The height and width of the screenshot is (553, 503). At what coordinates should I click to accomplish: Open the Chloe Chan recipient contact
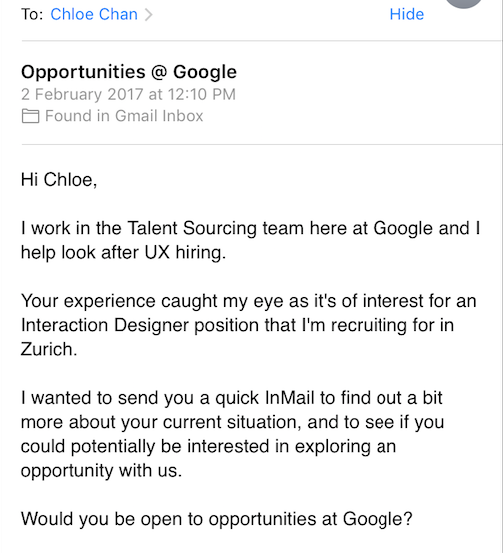coord(94,14)
